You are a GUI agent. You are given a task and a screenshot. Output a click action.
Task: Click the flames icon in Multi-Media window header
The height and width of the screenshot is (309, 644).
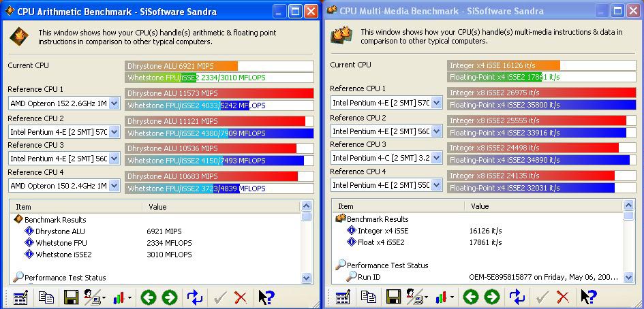341,35
